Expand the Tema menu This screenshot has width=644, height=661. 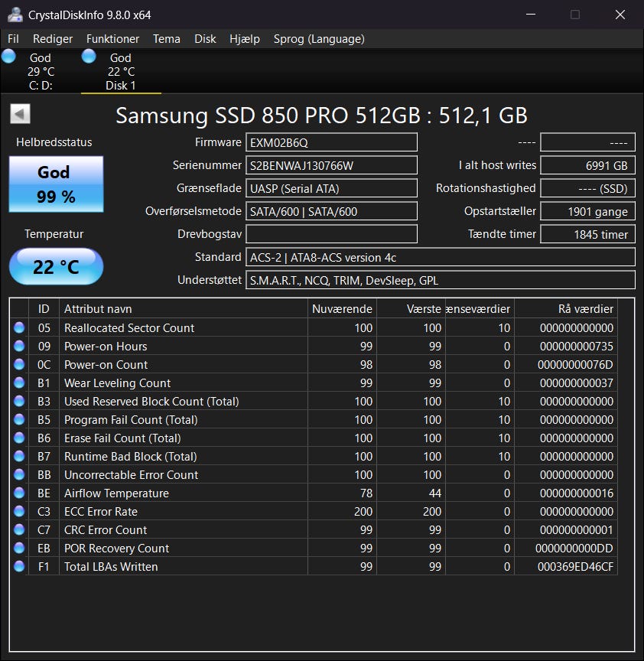pos(166,39)
